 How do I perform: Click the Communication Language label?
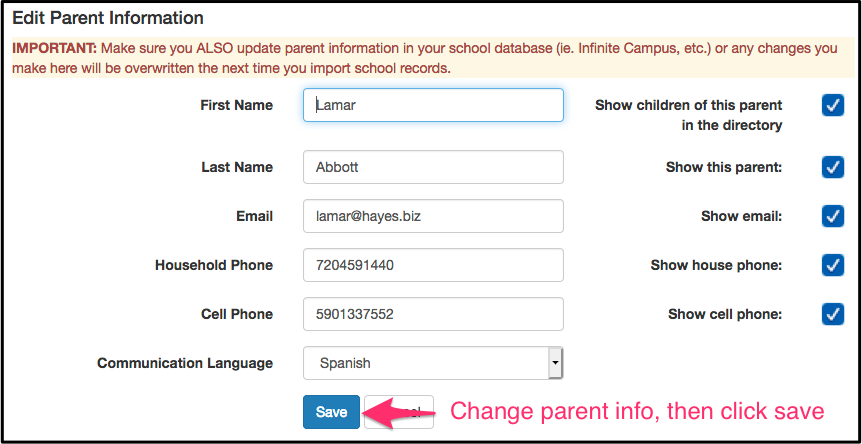(185, 363)
